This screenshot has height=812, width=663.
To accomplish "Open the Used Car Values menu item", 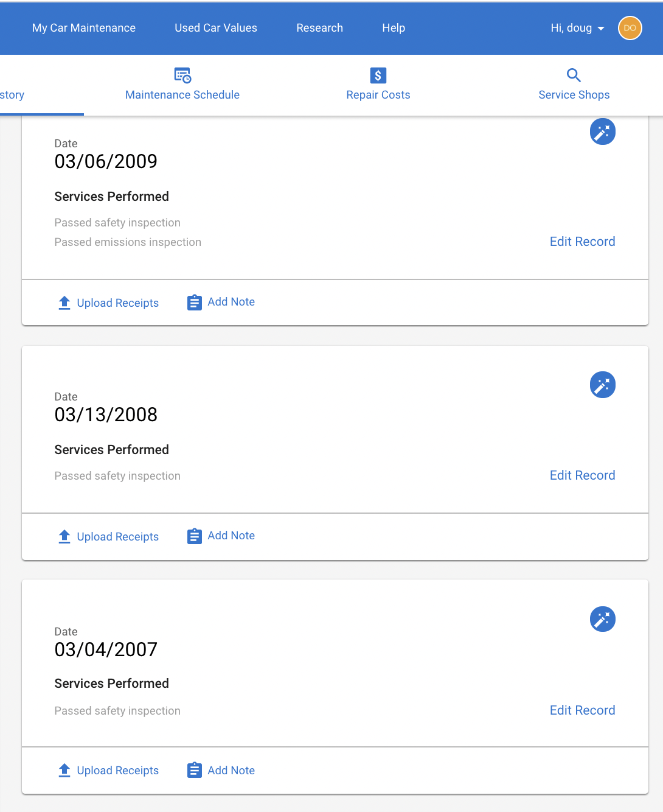I will click(x=216, y=28).
